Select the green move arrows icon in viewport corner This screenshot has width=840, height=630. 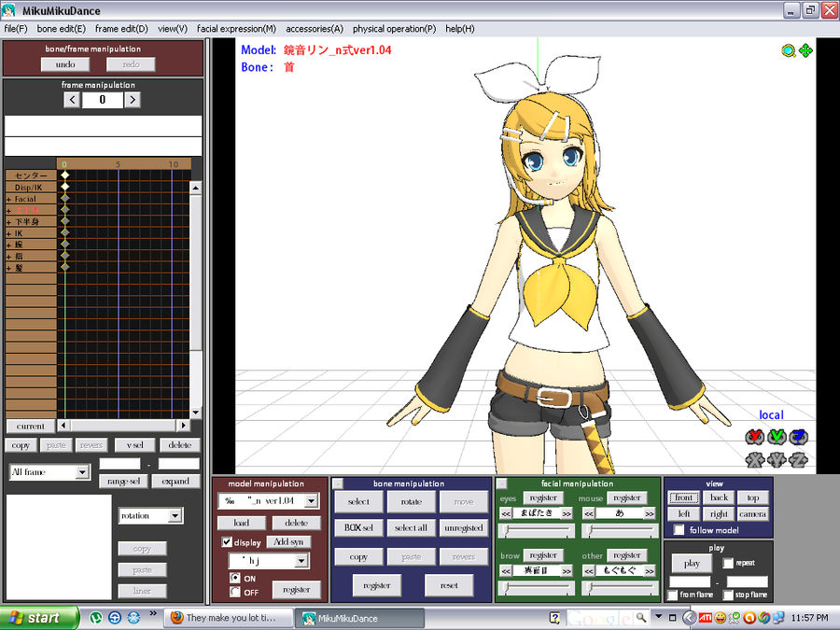tap(806, 50)
